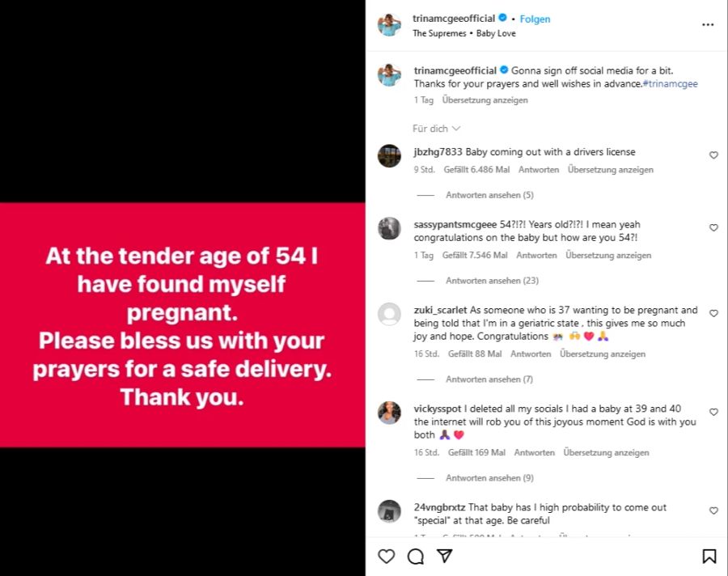Image resolution: width=728 pixels, height=576 pixels.
Task: Expand Antworten ansehen (23) replies
Action: point(492,281)
